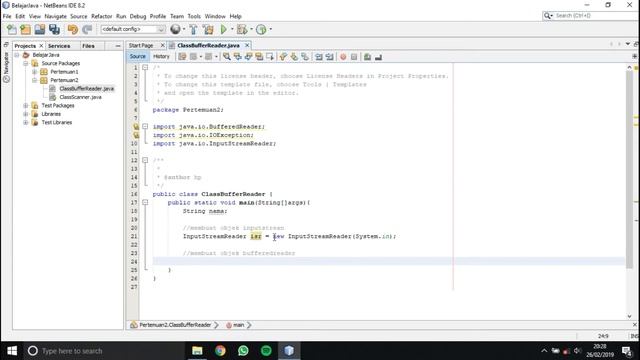This screenshot has height=360, width=640.
Task: Build the project with the hammer icon
Action: coord(193,29)
